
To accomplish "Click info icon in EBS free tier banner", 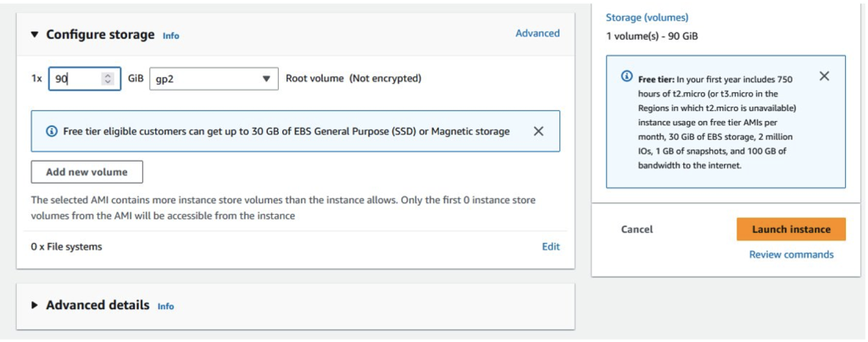I will coord(52,131).
